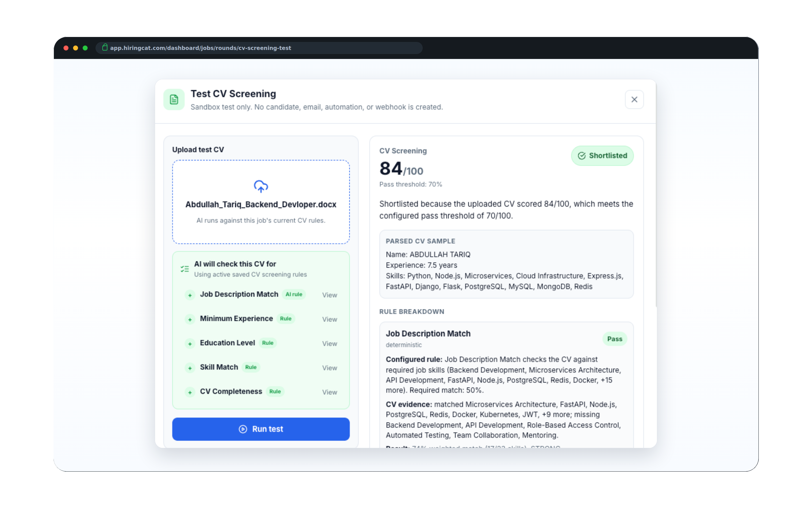The width and height of the screenshot is (812, 508).
Task: Click the green document icon beside title
Action: tap(174, 99)
